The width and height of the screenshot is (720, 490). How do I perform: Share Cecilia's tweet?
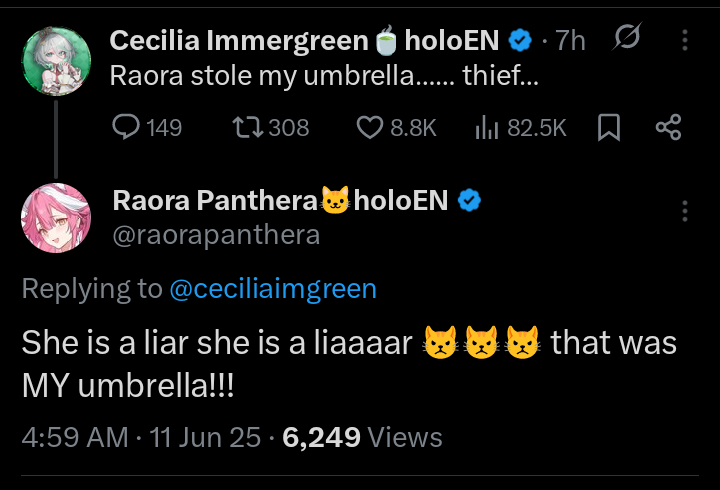tap(667, 127)
